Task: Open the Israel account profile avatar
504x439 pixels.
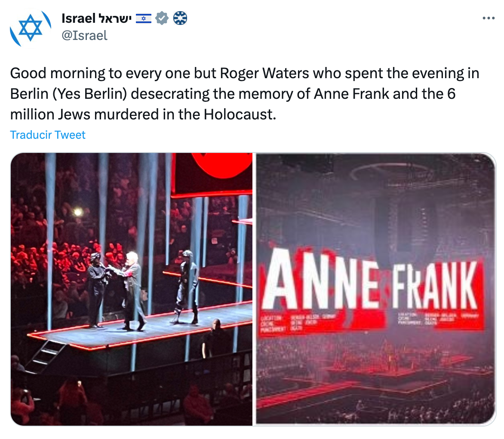Action: tap(30, 29)
